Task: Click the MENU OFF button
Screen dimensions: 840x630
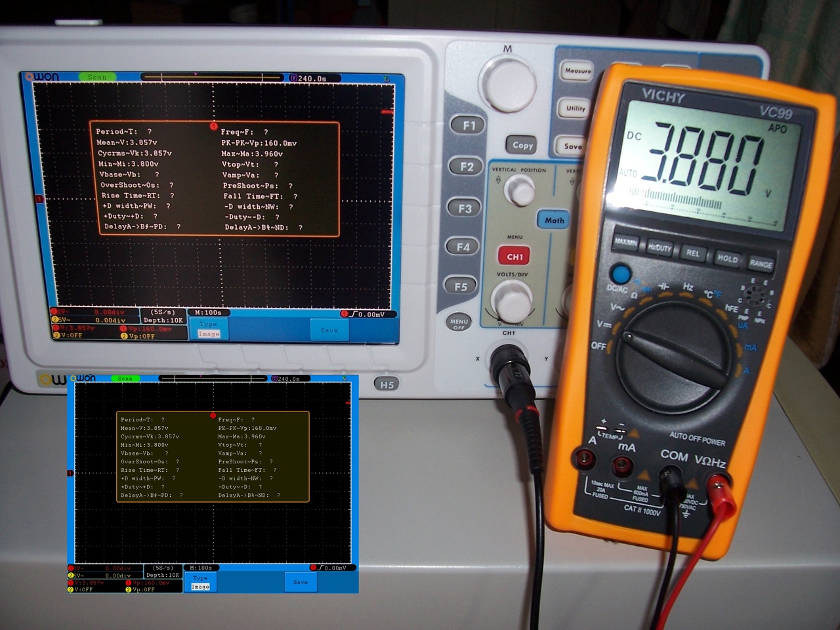Action: tap(459, 324)
